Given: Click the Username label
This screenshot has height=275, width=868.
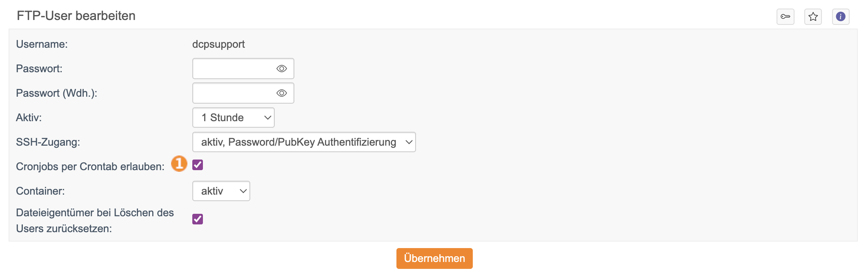Looking at the screenshot, I should (42, 44).
